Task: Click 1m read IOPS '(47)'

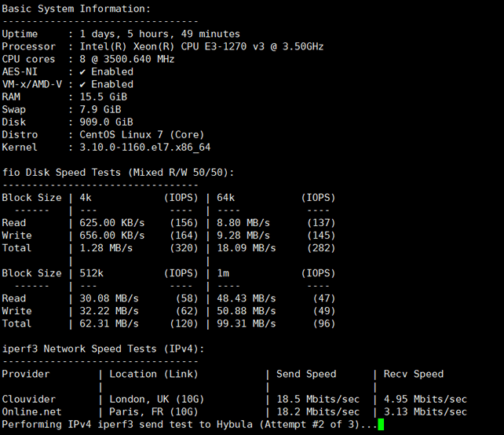Action: (324, 298)
